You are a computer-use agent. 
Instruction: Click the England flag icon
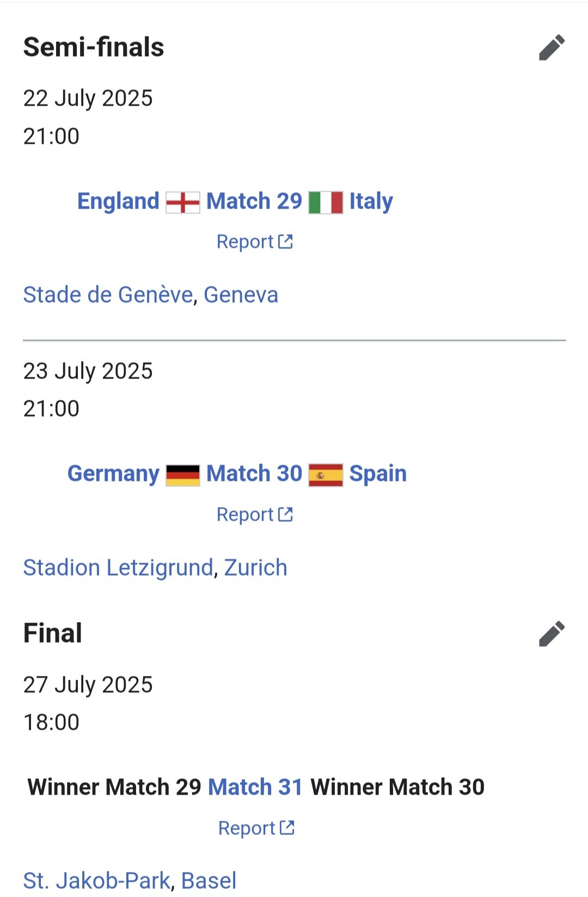pyautogui.click(x=183, y=202)
